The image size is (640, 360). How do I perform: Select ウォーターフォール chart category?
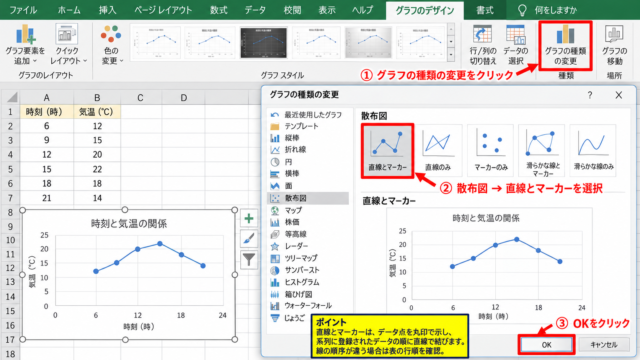(308, 306)
